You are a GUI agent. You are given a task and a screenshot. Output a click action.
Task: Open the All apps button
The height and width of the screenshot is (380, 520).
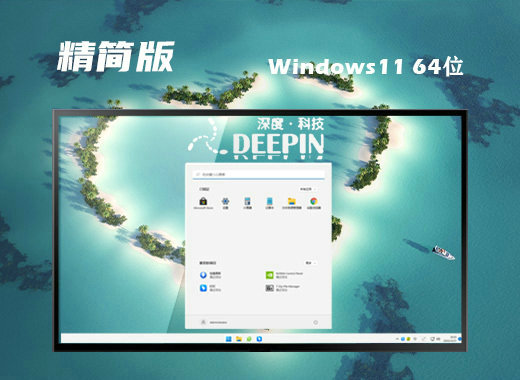point(307,189)
